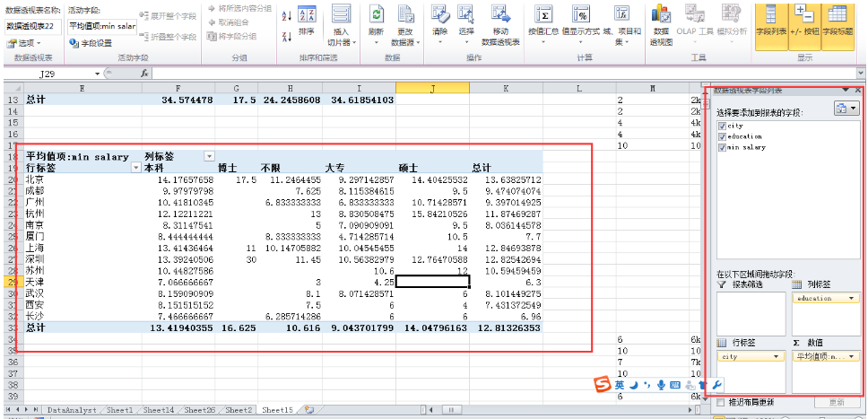The image size is (868, 419).
Task: Click the insert new worksheet tab icon
Action: [x=308, y=410]
